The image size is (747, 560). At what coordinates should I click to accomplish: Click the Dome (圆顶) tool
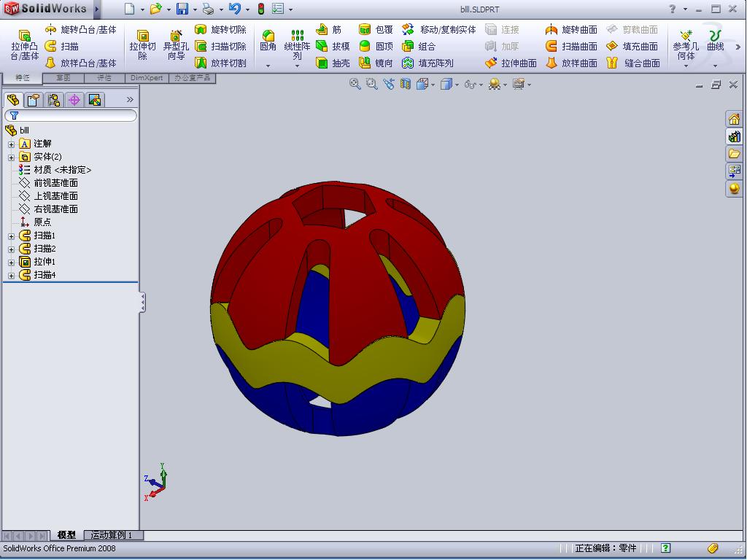(376, 46)
